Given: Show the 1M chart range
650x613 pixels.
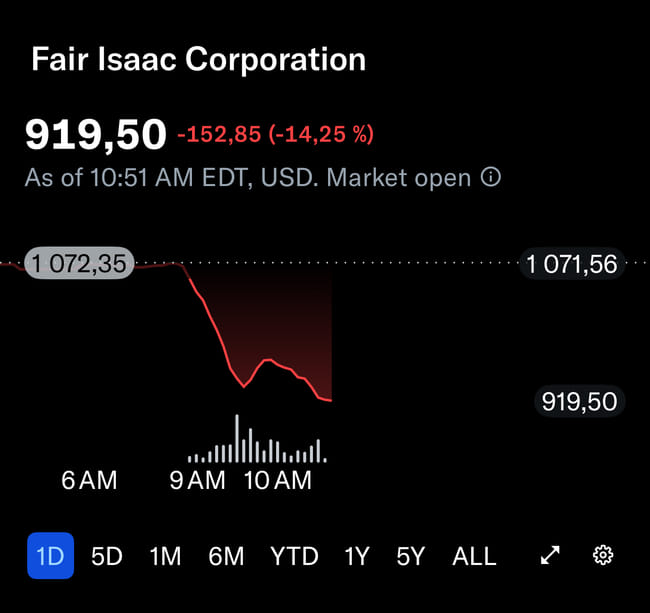Looking at the screenshot, I should [165, 556].
